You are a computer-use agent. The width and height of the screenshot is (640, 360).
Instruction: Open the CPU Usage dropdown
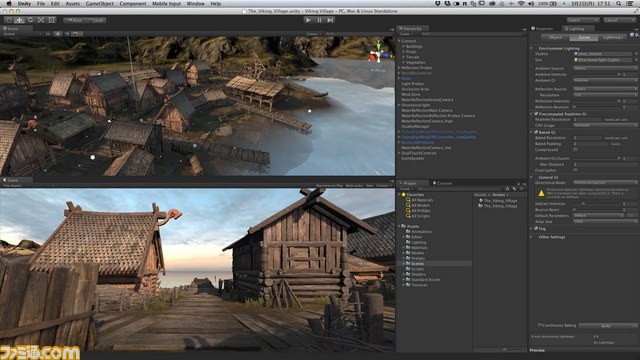[x=605, y=125]
